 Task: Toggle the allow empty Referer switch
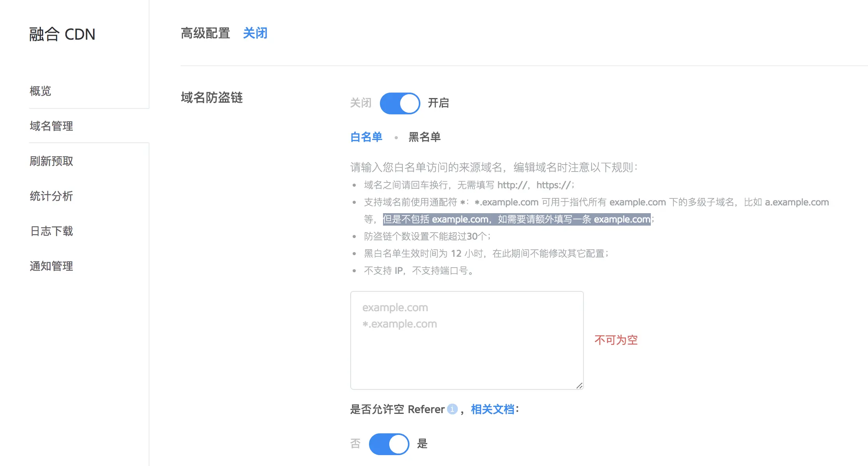coord(389,444)
